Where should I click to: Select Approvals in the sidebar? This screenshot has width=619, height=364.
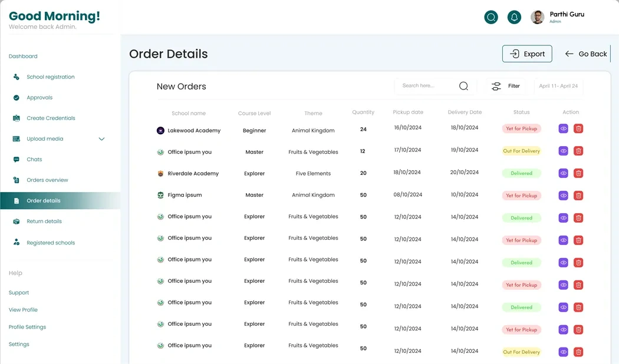point(39,97)
